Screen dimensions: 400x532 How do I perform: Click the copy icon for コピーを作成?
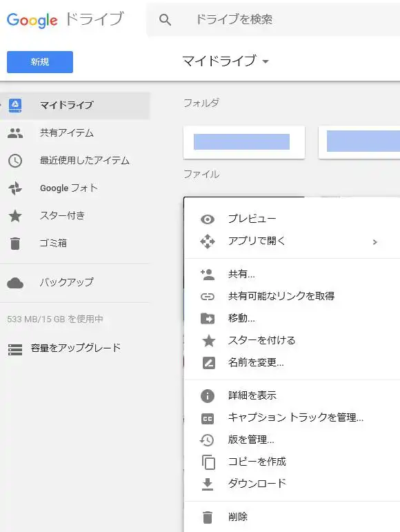tap(208, 462)
